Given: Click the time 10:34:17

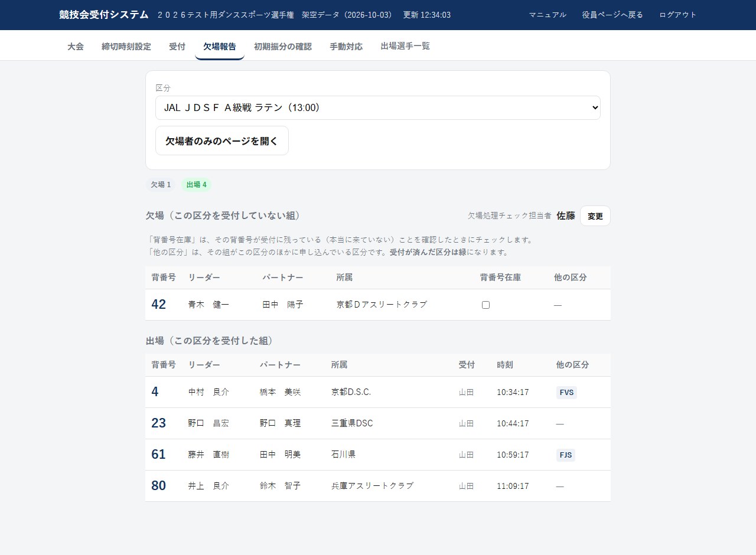Looking at the screenshot, I should click(x=513, y=392).
